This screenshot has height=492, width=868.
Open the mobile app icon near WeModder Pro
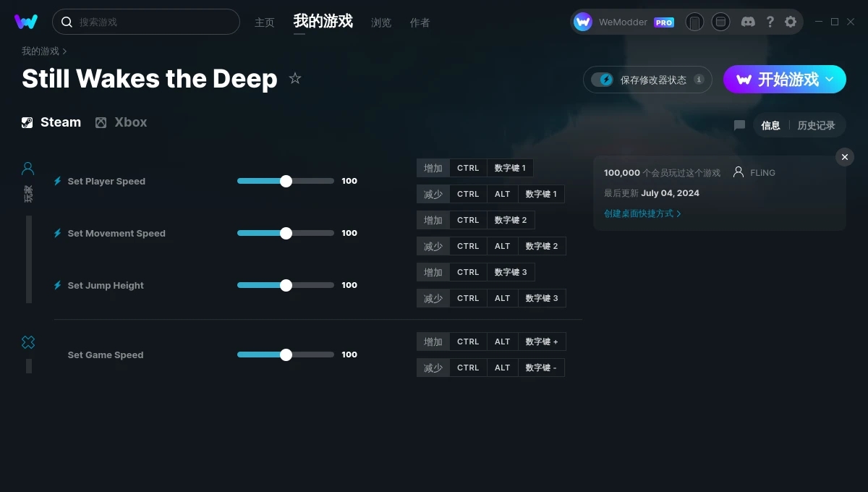694,22
